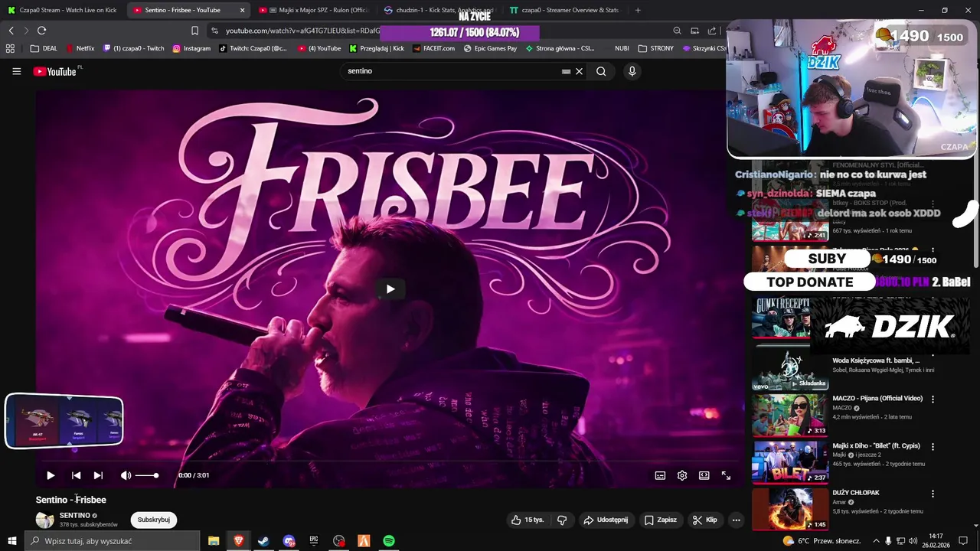Open the browser apps grid icon
Viewport: 980px width, 551px height.
[x=10, y=48]
